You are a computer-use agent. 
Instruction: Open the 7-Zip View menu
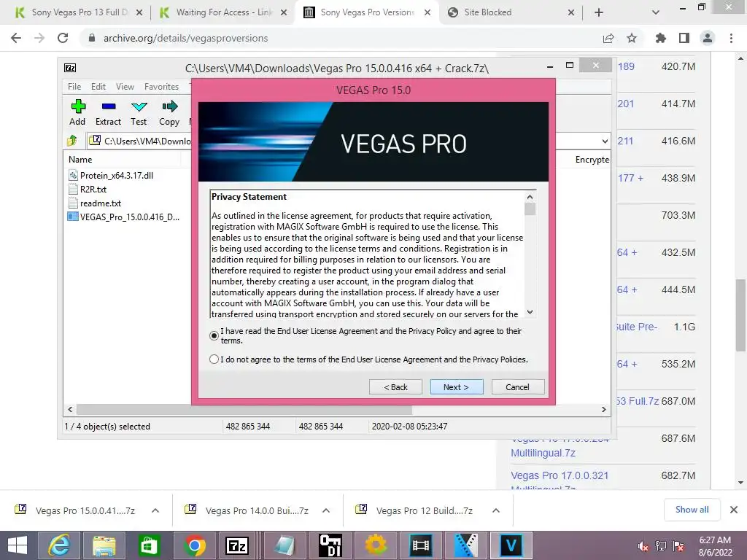(x=125, y=87)
